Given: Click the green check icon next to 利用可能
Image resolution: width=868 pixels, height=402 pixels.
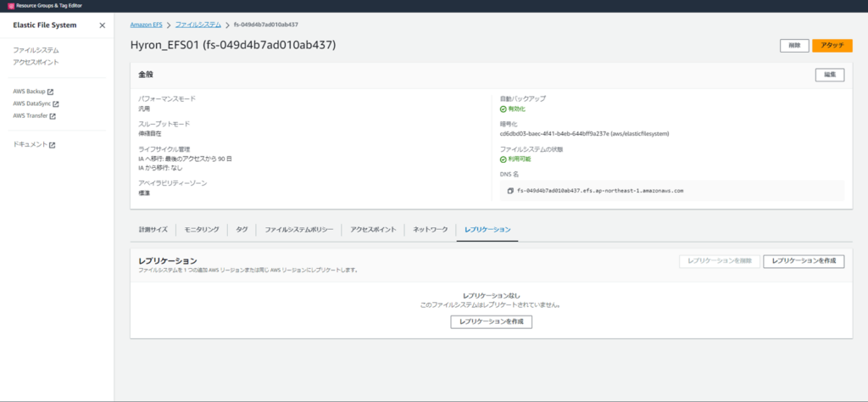Looking at the screenshot, I should click(504, 159).
